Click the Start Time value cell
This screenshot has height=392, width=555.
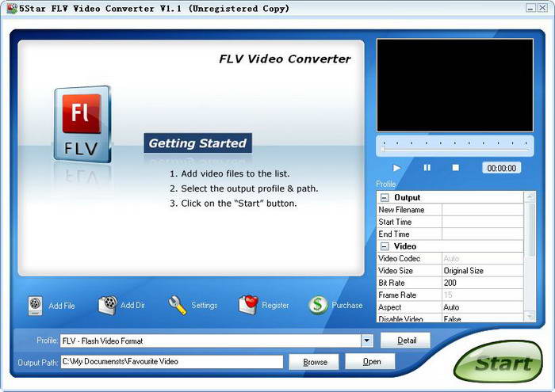(482, 222)
